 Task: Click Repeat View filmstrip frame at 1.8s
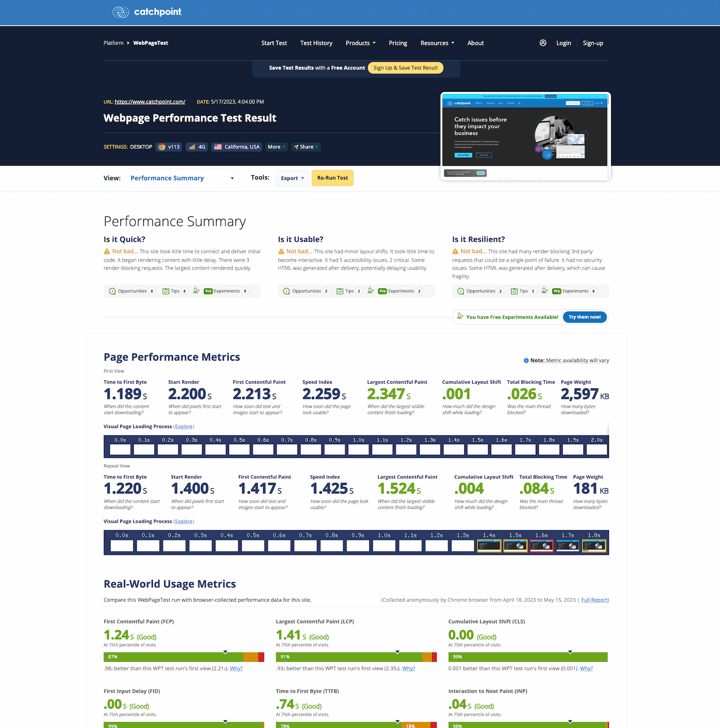pos(594,546)
